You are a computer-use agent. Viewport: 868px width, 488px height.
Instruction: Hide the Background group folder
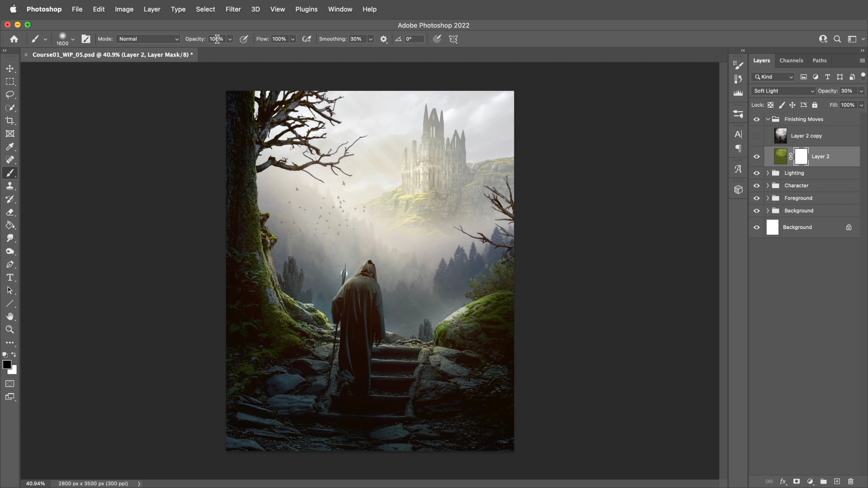pos(756,211)
